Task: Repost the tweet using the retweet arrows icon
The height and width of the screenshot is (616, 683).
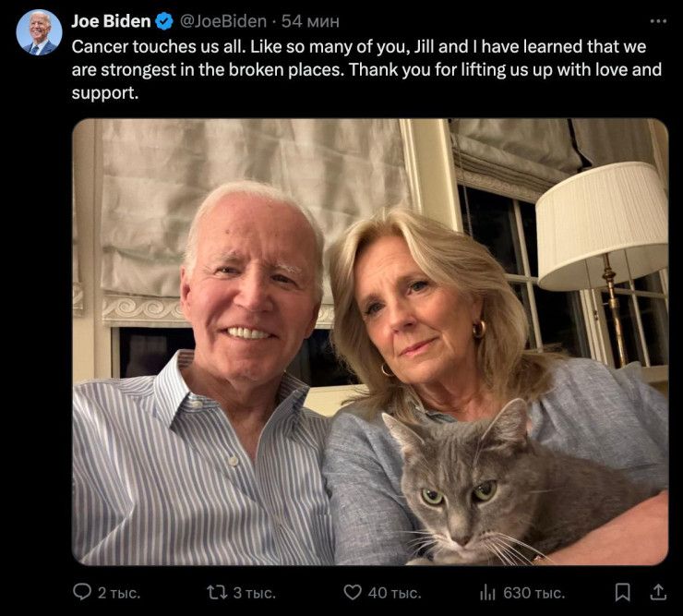Action: (x=214, y=592)
